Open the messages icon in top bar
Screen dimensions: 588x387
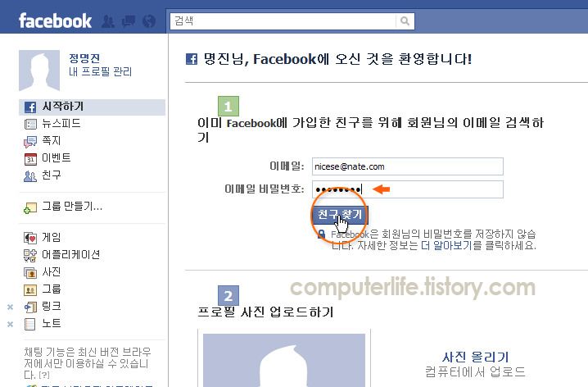129,21
